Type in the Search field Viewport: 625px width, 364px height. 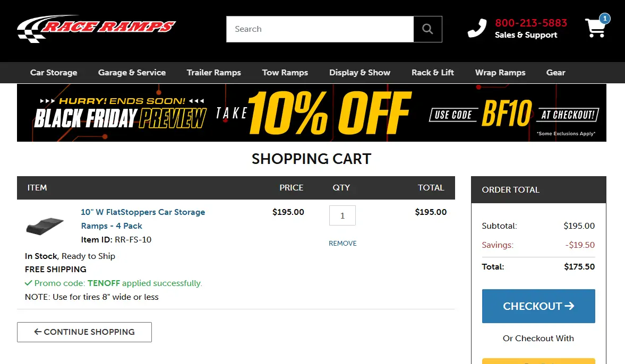(x=320, y=29)
